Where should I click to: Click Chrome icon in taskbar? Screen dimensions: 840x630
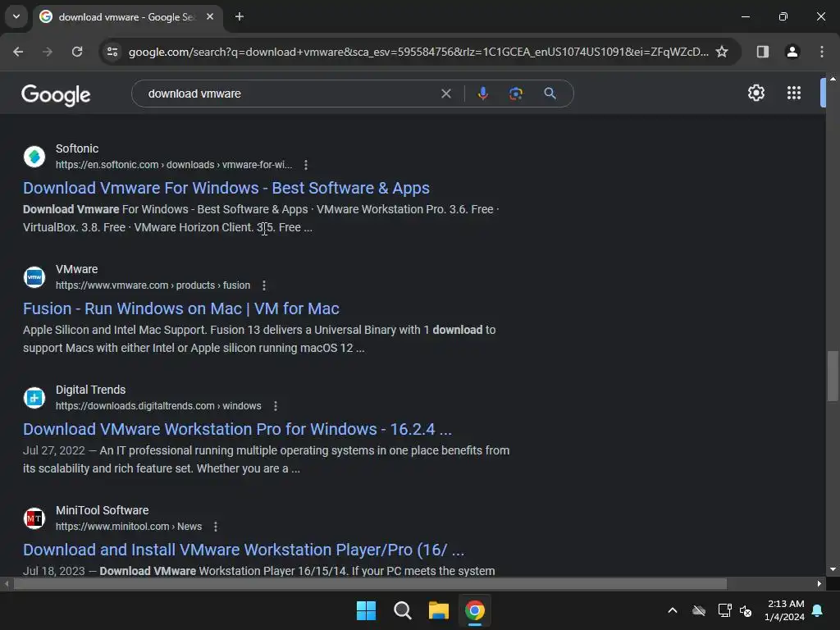475,610
